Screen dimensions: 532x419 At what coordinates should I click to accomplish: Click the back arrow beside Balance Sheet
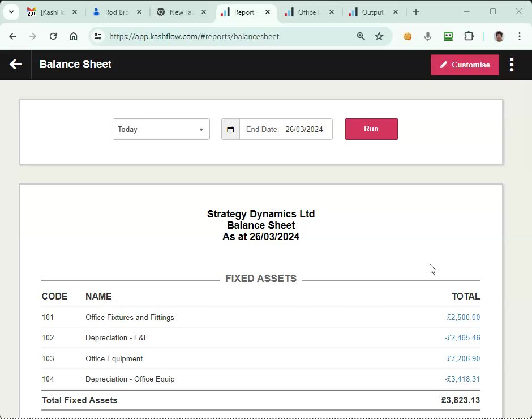coord(15,65)
